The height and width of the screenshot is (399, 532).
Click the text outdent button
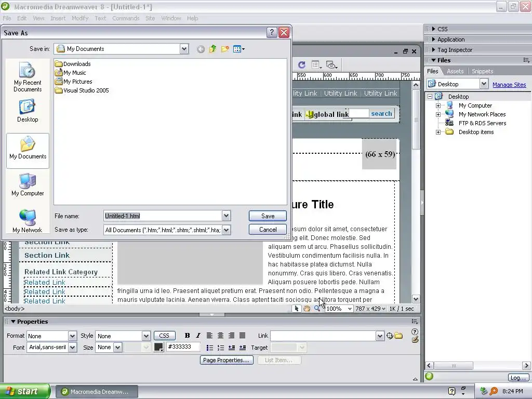231,348
